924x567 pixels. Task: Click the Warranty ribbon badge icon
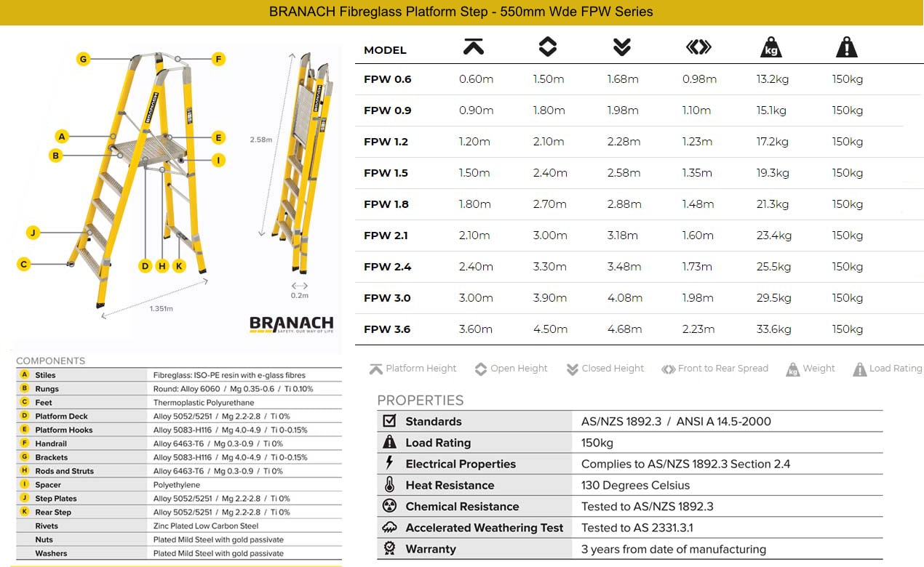(389, 549)
